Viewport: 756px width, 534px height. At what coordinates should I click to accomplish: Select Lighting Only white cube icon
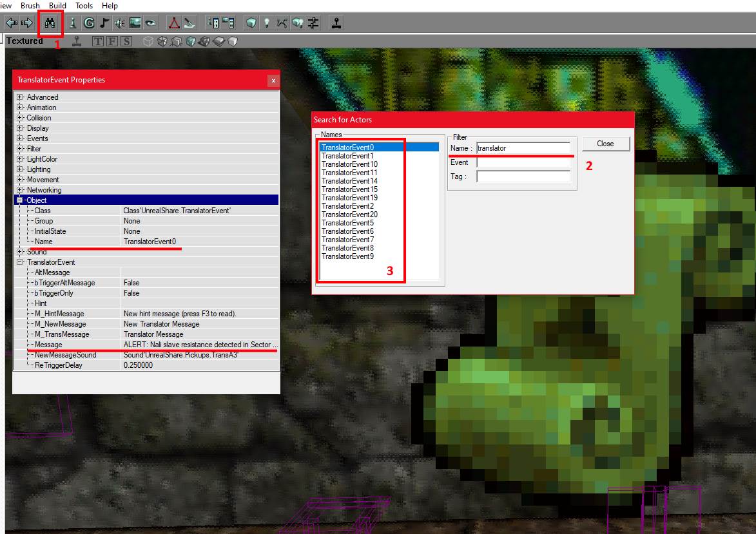click(233, 41)
